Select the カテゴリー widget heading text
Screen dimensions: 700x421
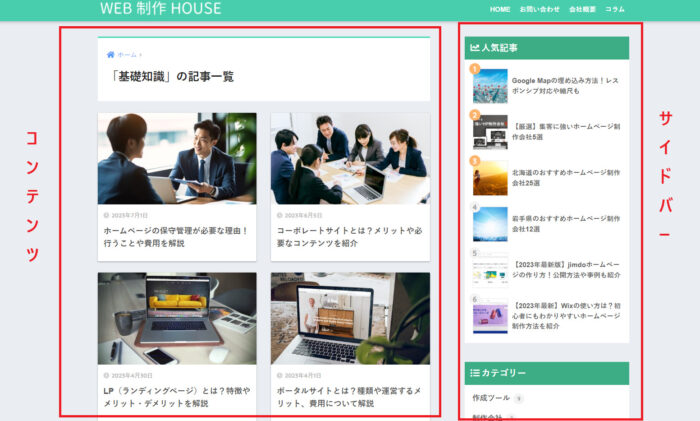[504, 373]
